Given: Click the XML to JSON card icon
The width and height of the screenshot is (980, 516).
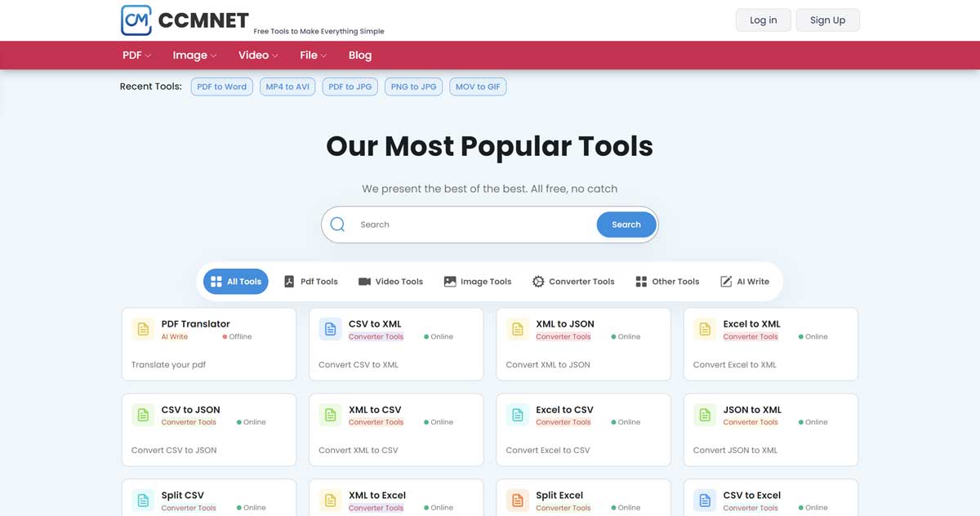Looking at the screenshot, I should 518,329.
